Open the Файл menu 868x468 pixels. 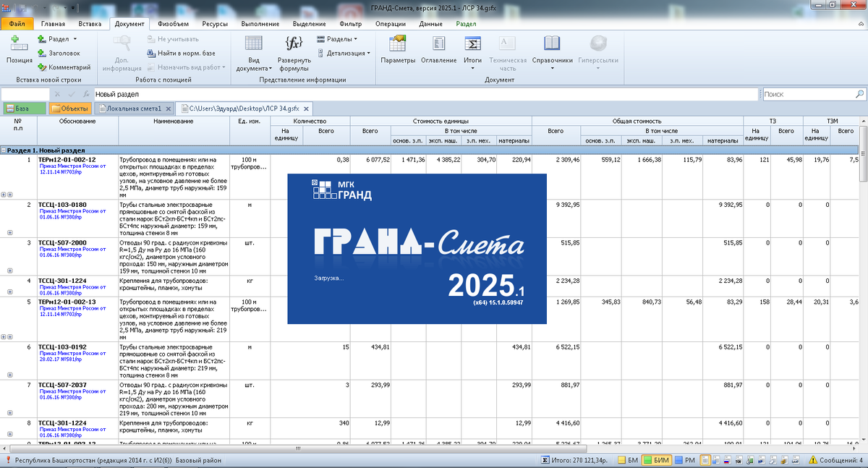coord(17,24)
